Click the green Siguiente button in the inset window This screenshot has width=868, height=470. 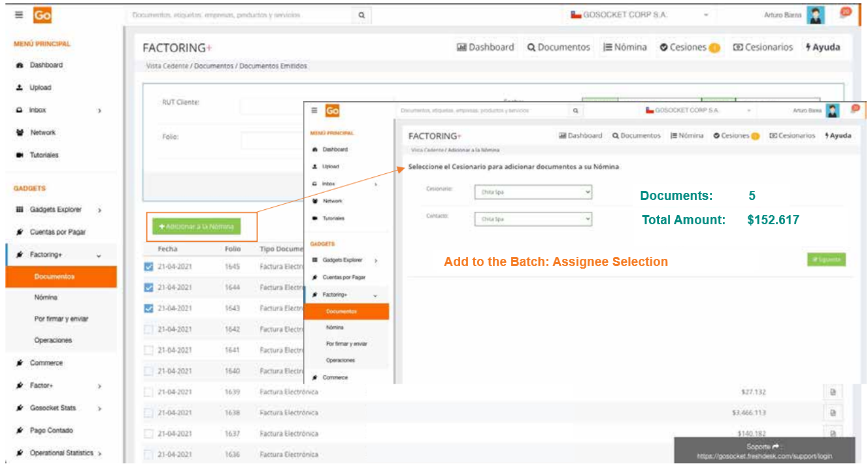coord(826,260)
